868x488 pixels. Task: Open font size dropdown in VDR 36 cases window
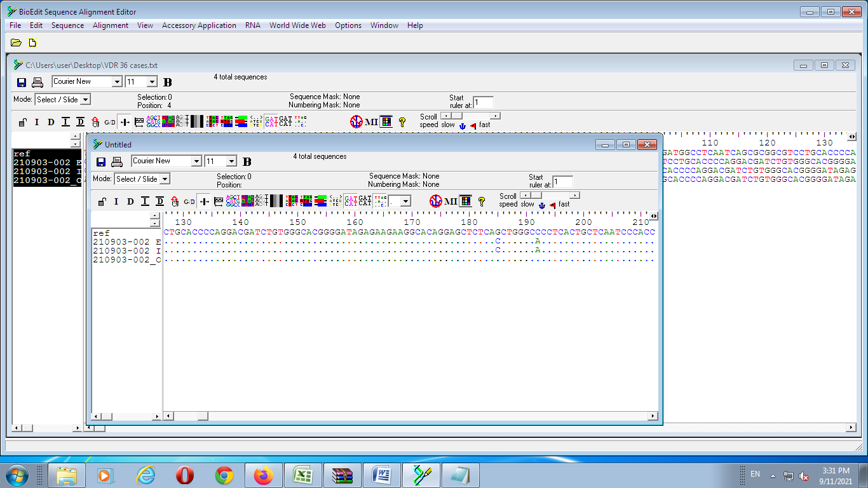(152, 82)
